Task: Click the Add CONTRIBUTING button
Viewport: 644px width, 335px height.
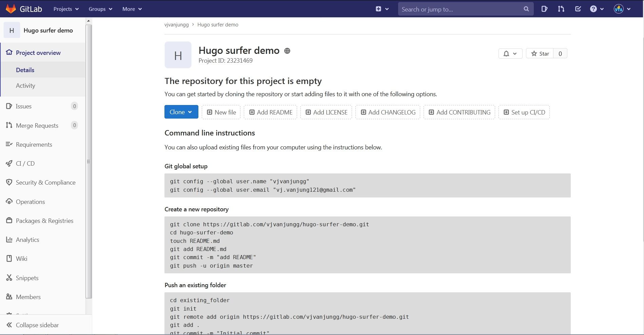Action: 459,112
